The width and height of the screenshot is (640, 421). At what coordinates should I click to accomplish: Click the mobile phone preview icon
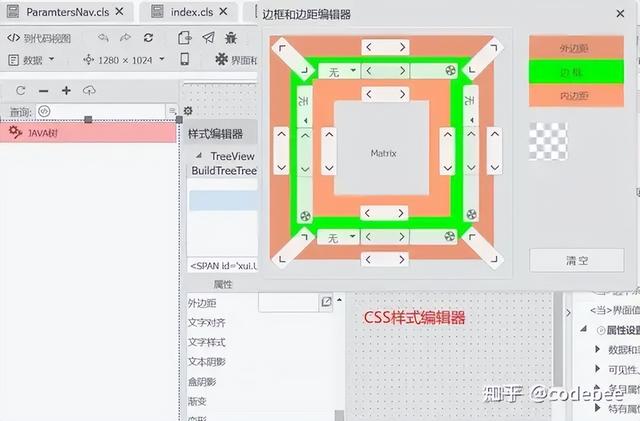[x=184, y=59]
